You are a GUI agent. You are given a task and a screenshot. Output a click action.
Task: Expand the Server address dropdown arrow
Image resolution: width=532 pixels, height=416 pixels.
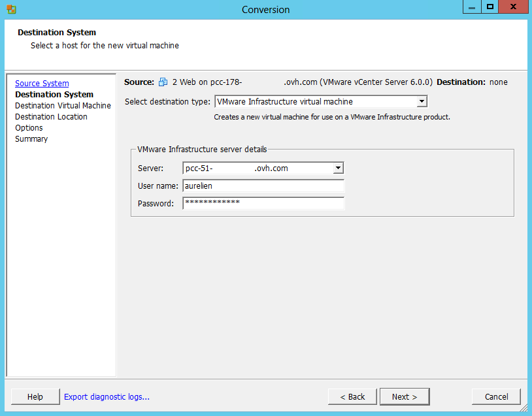point(338,168)
